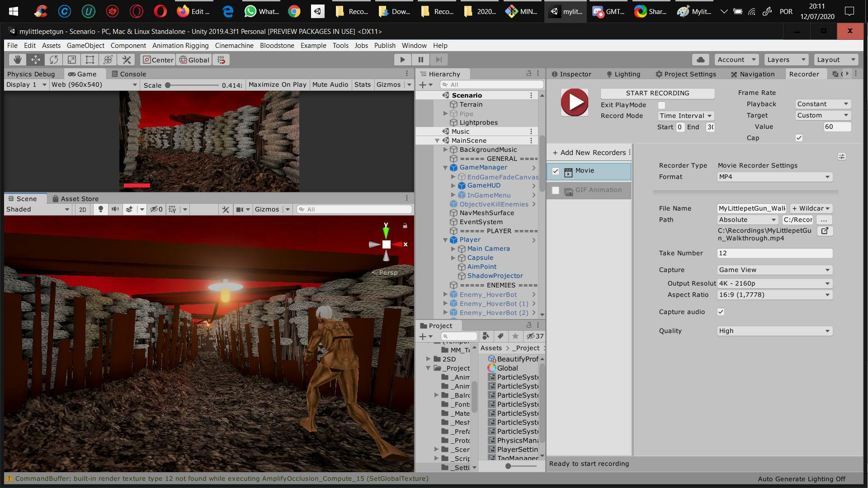Screen dimensions: 868x488
Task: Click the START RECORDING button
Action: (x=657, y=93)
